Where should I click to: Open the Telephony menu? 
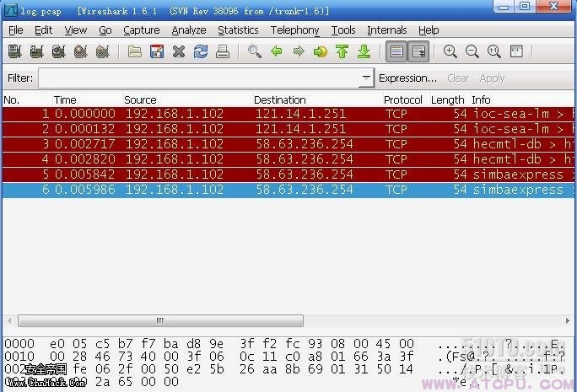[x=294, y=30]
